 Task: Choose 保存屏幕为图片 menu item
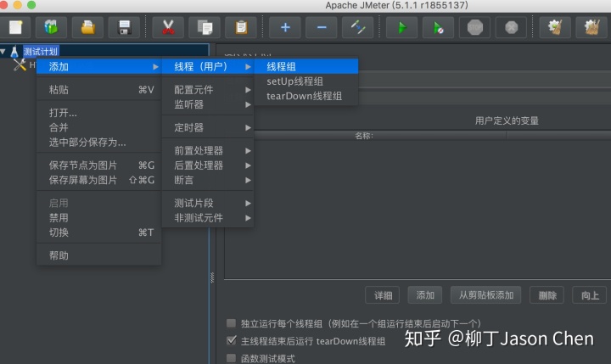99,180
